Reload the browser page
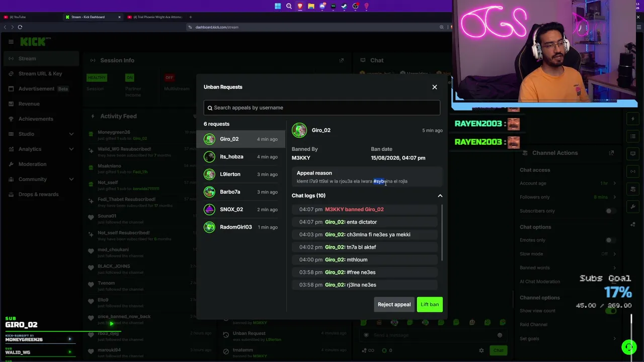The image size is (644, 362). 20,27
